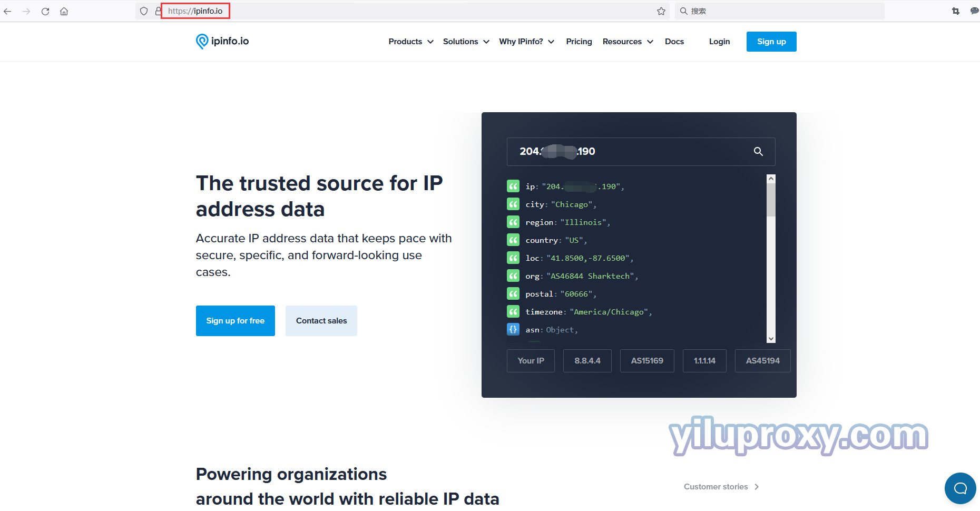This screenshot has width=980, height=511.
Task: Click quote icon beside the timezone field
Action: [513, 311]
